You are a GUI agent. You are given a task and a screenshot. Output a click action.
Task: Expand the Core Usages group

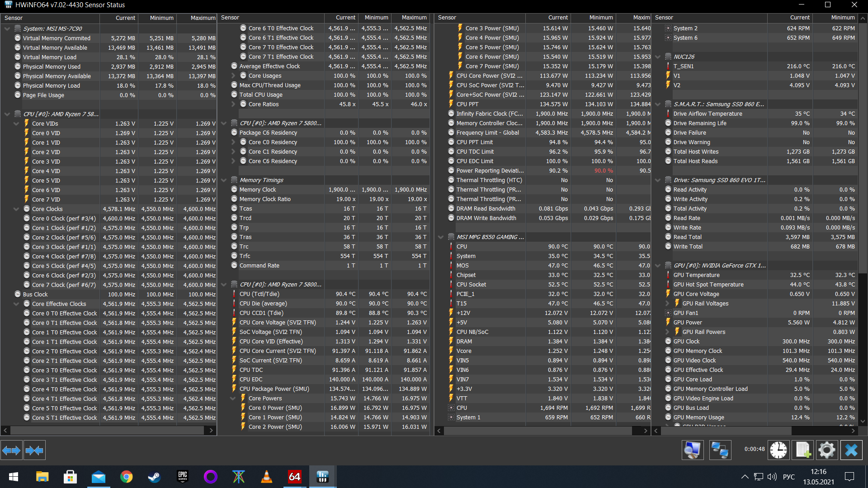(233, 76)
